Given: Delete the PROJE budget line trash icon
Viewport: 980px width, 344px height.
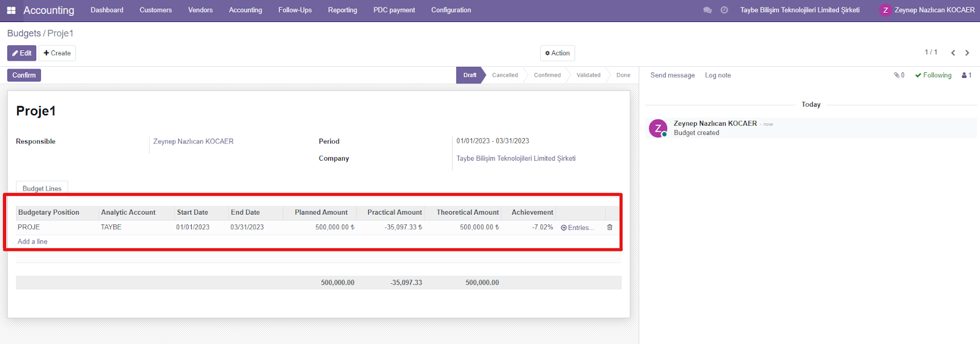Looking at the screenshot, I should [609, 227].
